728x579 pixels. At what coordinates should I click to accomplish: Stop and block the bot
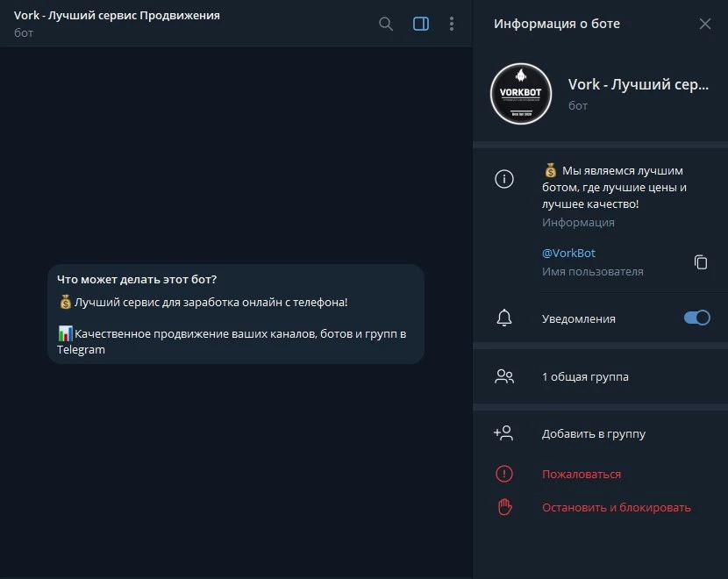616,507
